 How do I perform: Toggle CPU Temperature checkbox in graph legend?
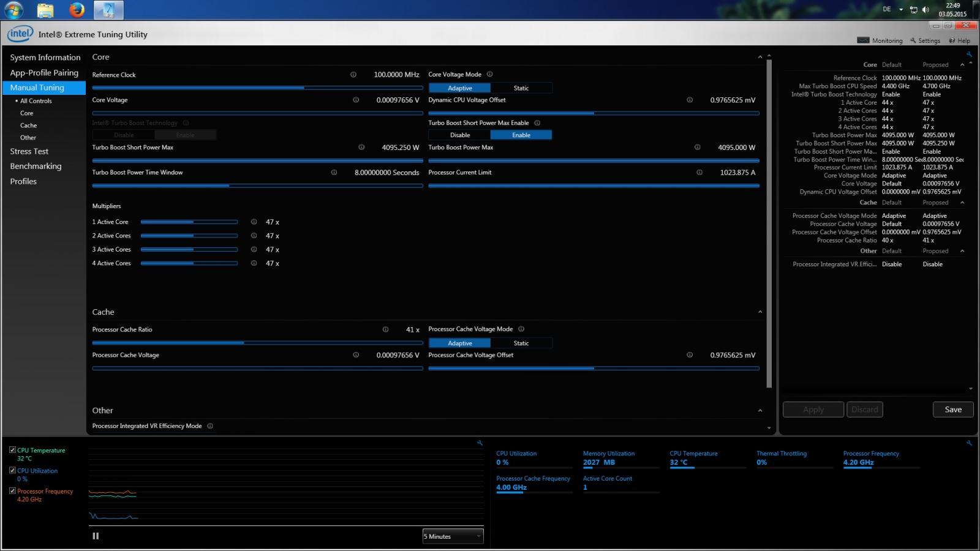[x=12, y=450]
